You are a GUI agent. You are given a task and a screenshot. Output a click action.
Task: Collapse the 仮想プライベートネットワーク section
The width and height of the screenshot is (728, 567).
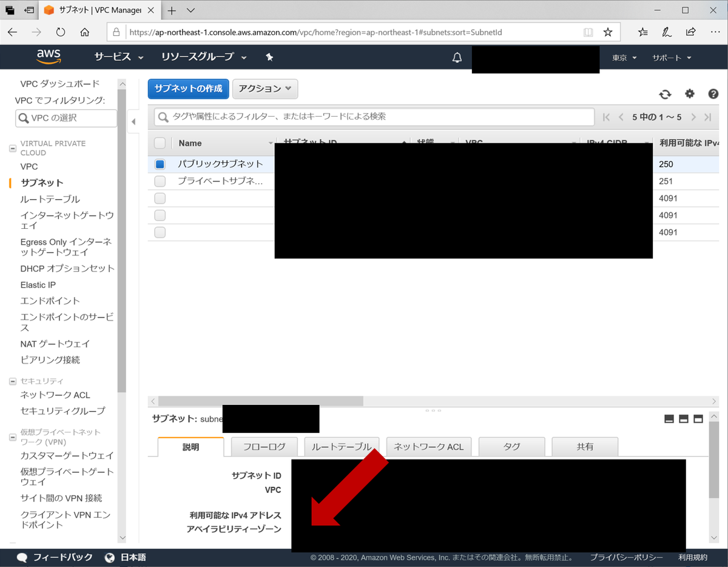point(13,437)
